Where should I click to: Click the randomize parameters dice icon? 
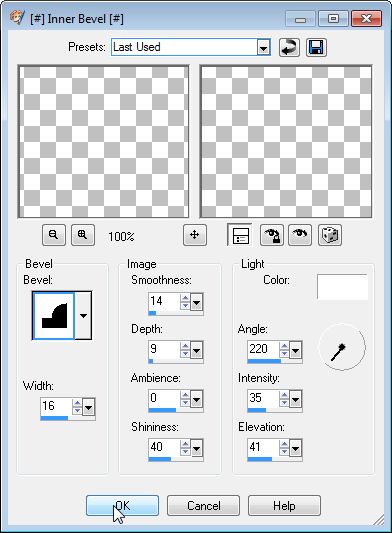pos(330,235)
